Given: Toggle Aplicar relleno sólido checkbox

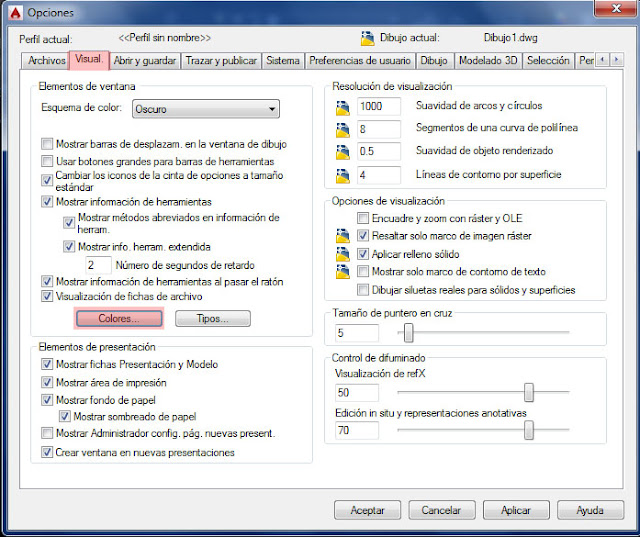Looking at the screenshot, I should tap(362, 254).
